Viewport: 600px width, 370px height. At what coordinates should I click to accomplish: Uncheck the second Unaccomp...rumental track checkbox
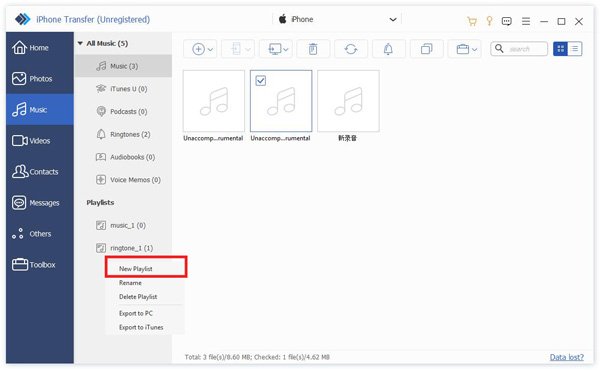[261, 80]
